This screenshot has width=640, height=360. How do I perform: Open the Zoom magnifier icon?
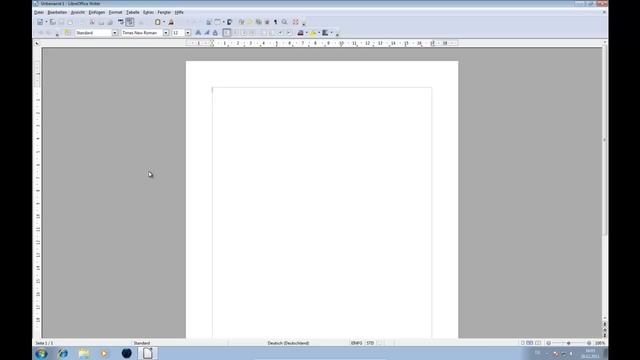284,22
